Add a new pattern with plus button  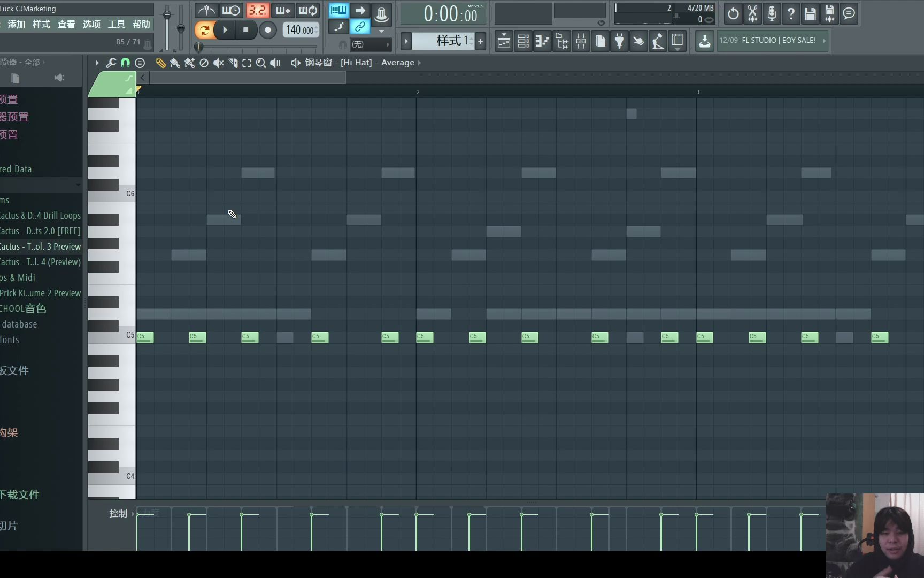(480, 41)
